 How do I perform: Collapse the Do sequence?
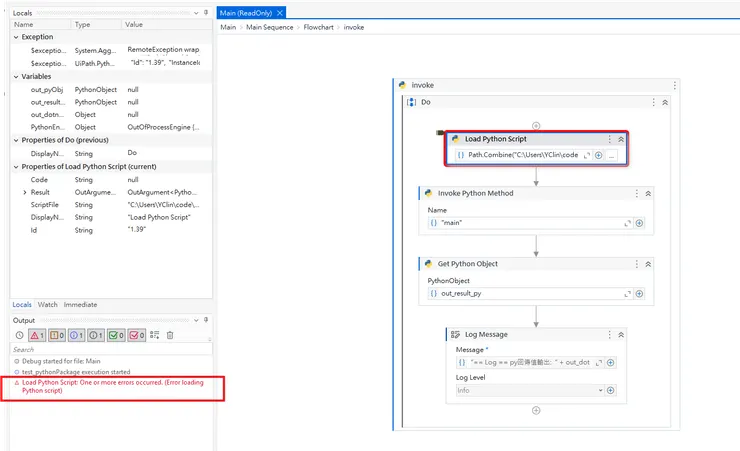(x=665, y=102)
